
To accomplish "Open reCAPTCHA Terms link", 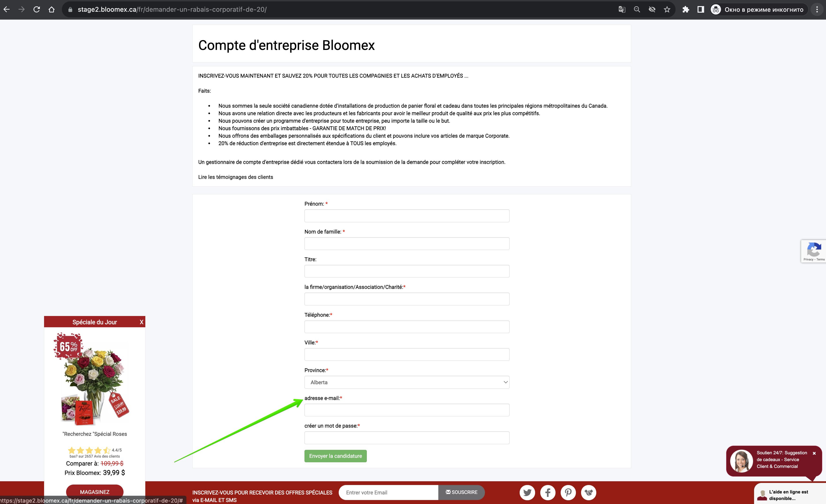I will coord(821,259).
